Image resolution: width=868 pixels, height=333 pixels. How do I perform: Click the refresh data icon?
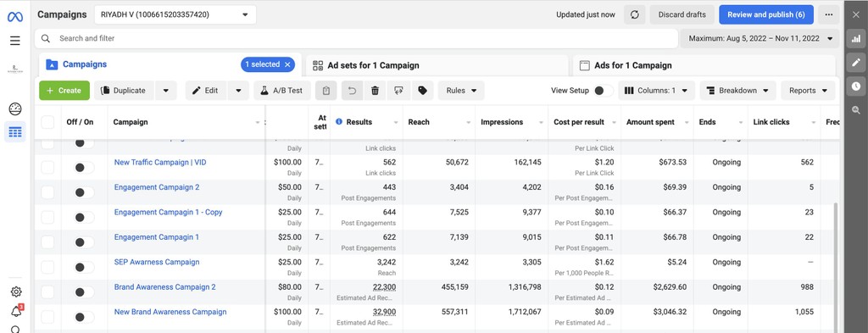[x=634, y=15]
